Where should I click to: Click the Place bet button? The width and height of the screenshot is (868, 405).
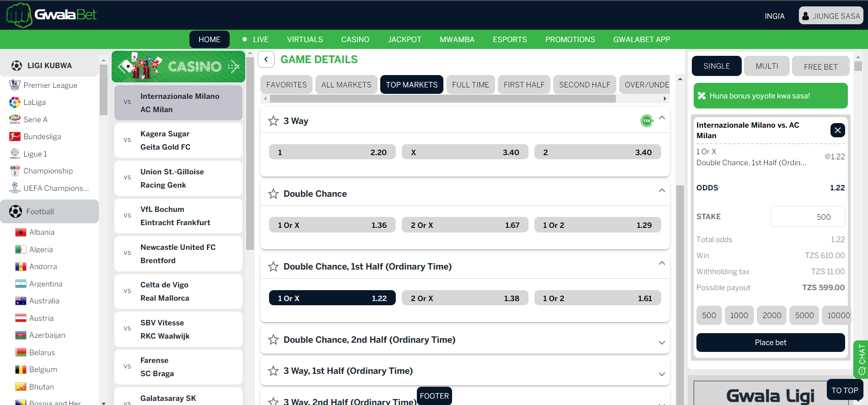[771, 342]
